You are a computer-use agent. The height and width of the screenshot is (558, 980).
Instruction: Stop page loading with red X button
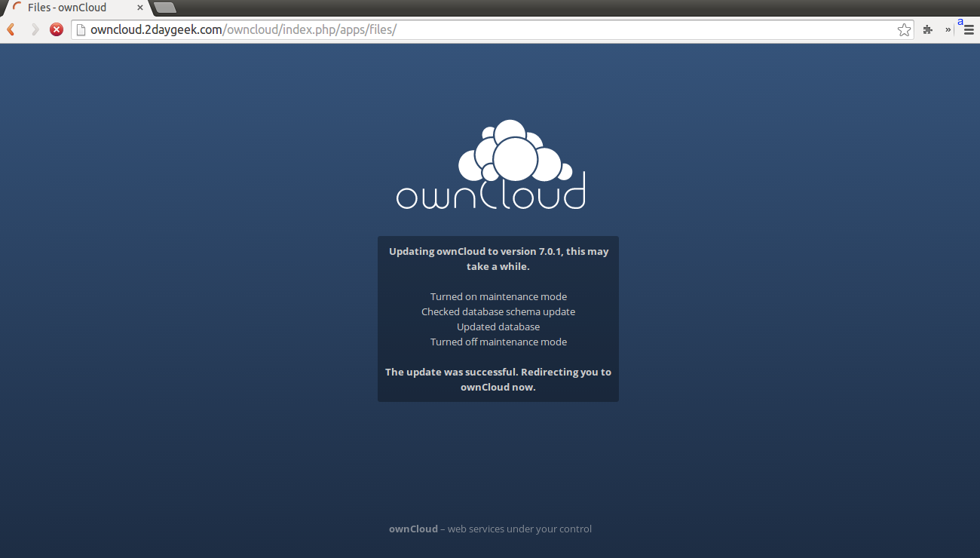click(x=57, y=29)
